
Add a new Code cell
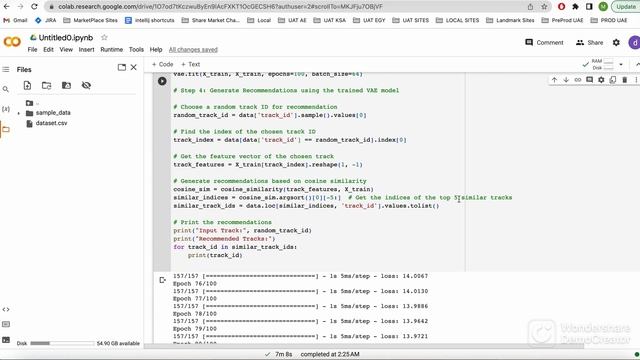point(162,64)
